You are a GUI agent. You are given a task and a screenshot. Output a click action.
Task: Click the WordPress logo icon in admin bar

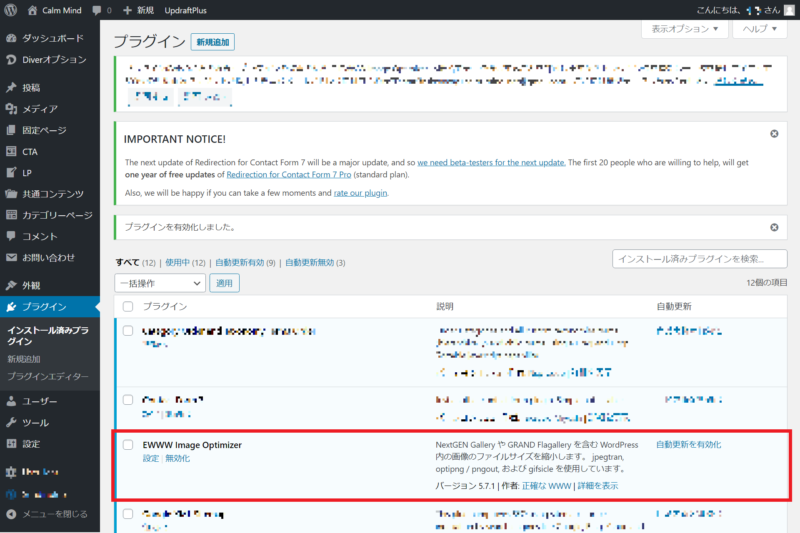pyautogui.click(x=10, y=10)
